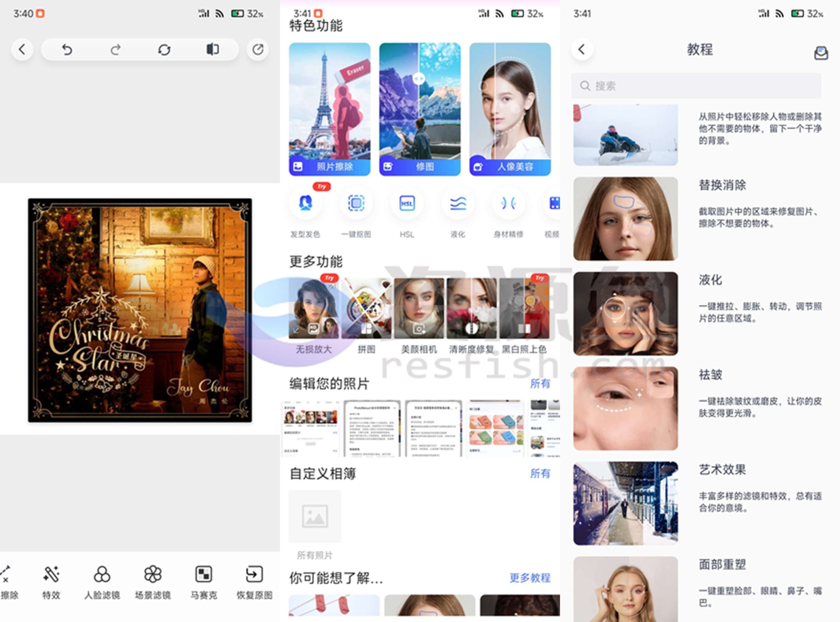
Task: Open the 艺术效果 tutorial thumbnail
Action: tap(625, 503)
